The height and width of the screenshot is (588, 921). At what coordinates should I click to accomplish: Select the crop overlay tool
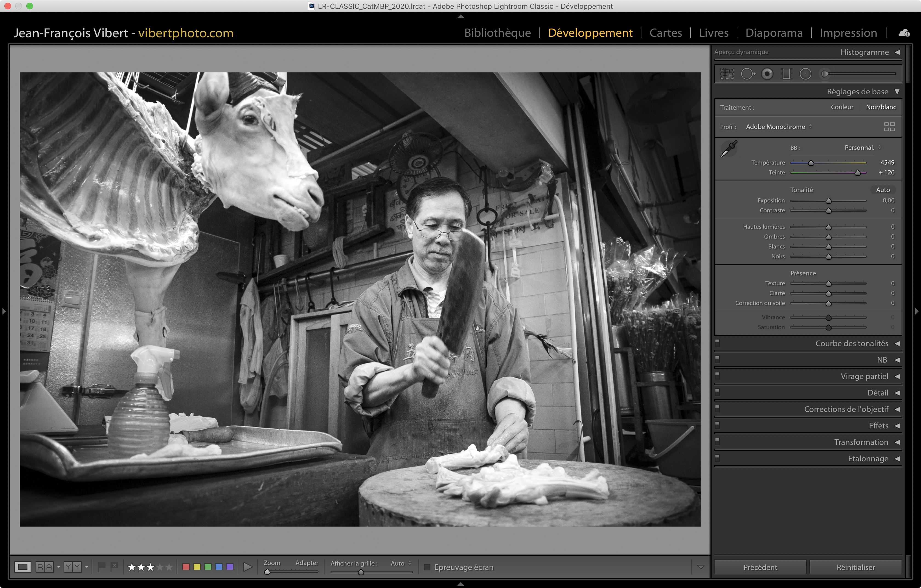point(727,74)
